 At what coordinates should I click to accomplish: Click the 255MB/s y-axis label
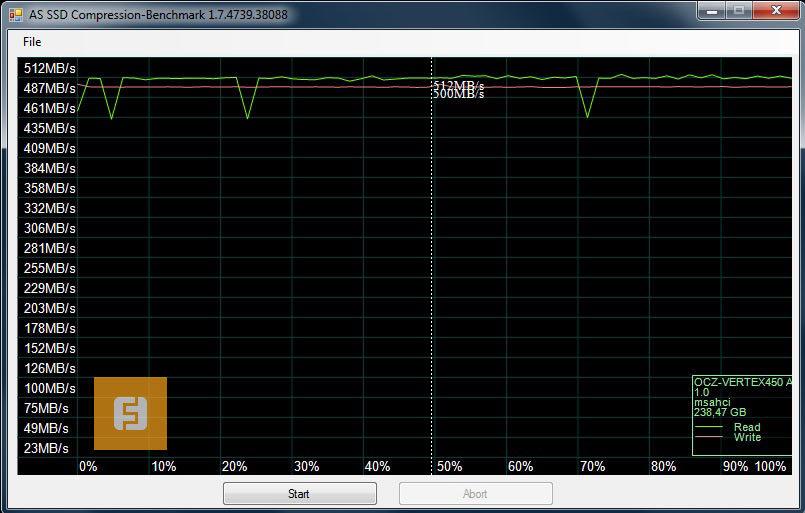(x=50, y=269)
